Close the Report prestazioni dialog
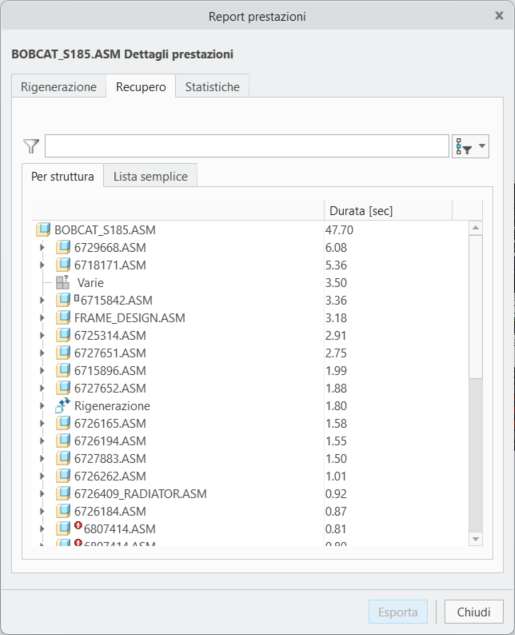Screen dimensions: 515x635 click(x=499, y=15)
